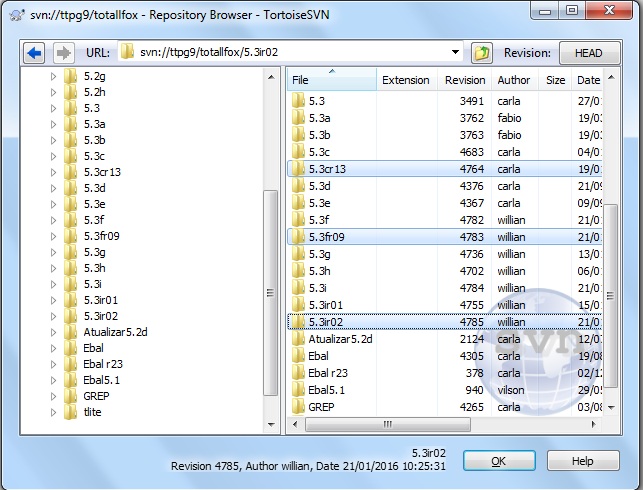Click folder icon of Ebal5.1 in file list
Viewport: 643px width, 490px height.
[x=299, y=390]
